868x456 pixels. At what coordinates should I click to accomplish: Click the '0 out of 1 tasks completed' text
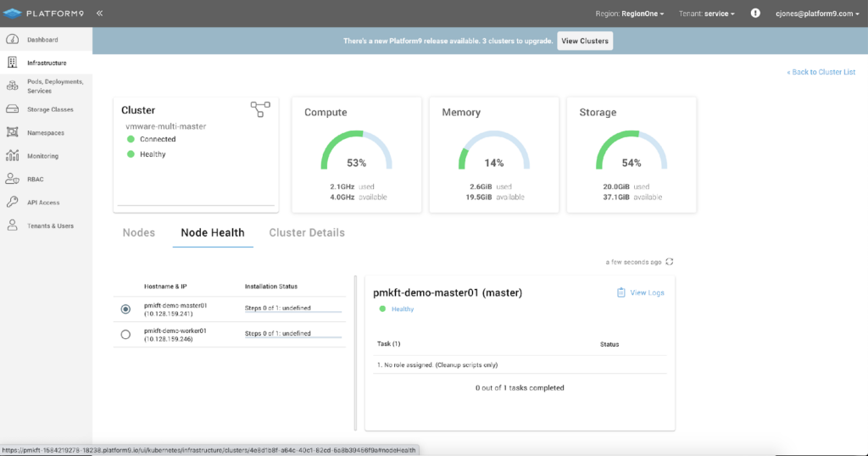click(520, 388)
